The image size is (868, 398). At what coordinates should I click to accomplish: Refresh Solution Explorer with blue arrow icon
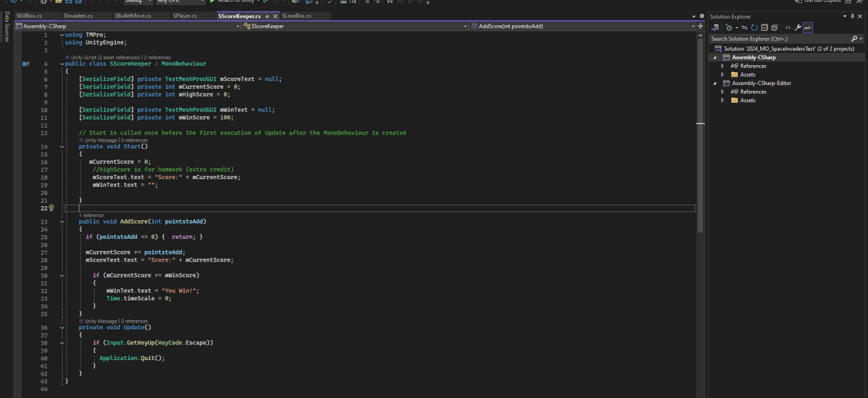point(754,27)
